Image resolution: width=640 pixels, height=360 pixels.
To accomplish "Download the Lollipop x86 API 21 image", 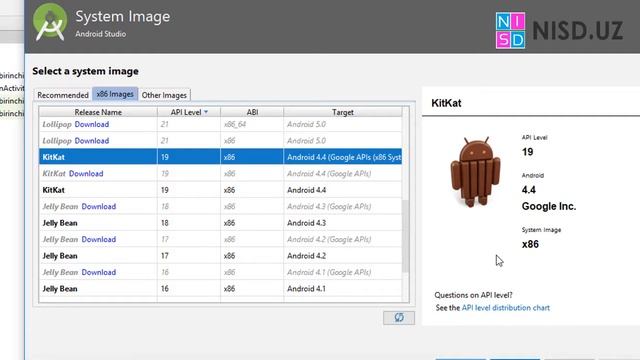I will pos(92,141).
